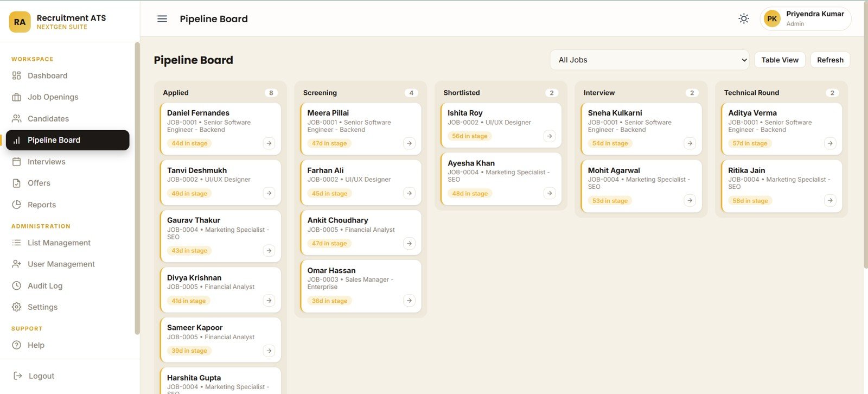Click Mohit Agarwal's arrow icon

(690, 201)
